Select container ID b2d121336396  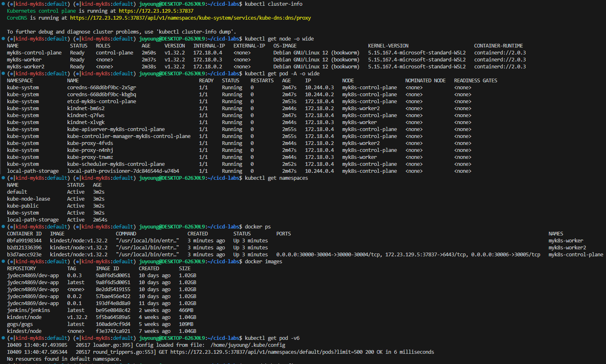click(x=24, y=248)
